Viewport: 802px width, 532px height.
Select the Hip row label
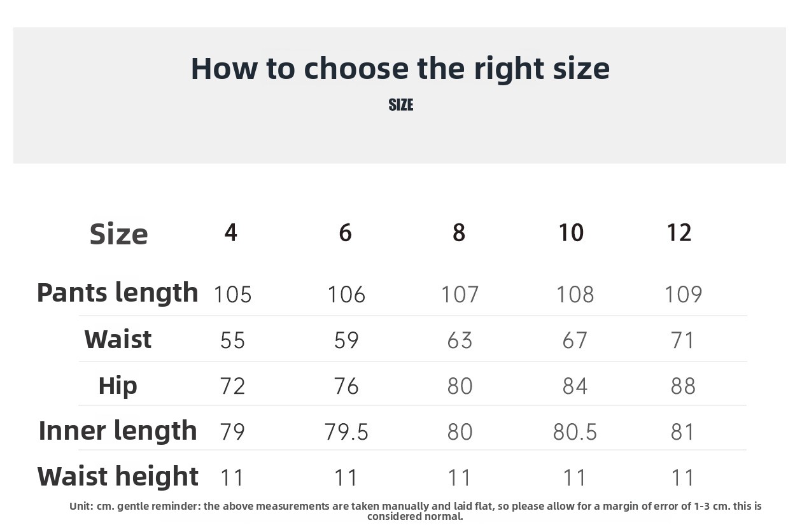[118, 386]
